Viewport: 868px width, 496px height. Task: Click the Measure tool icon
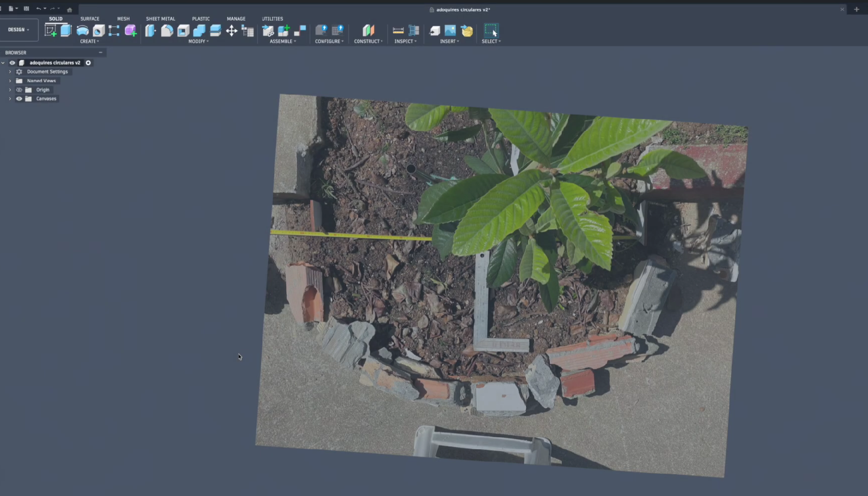coord(398,31)
